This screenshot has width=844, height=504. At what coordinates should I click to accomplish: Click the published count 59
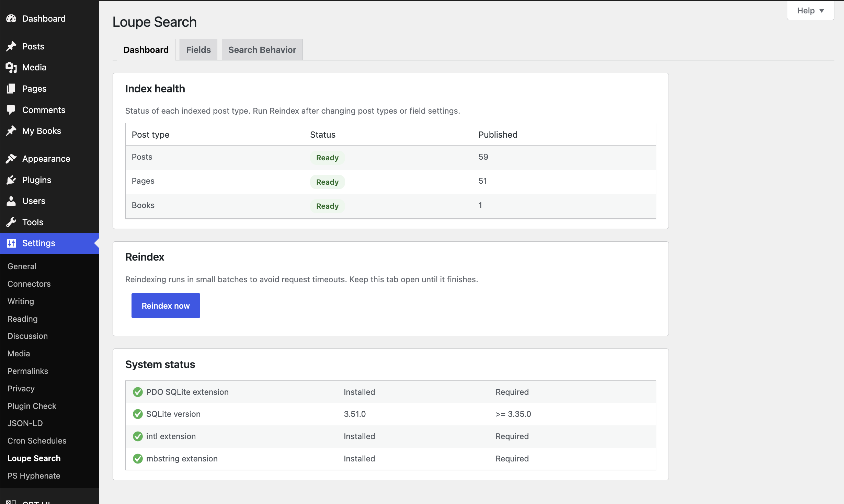click(x=483, y=157)
